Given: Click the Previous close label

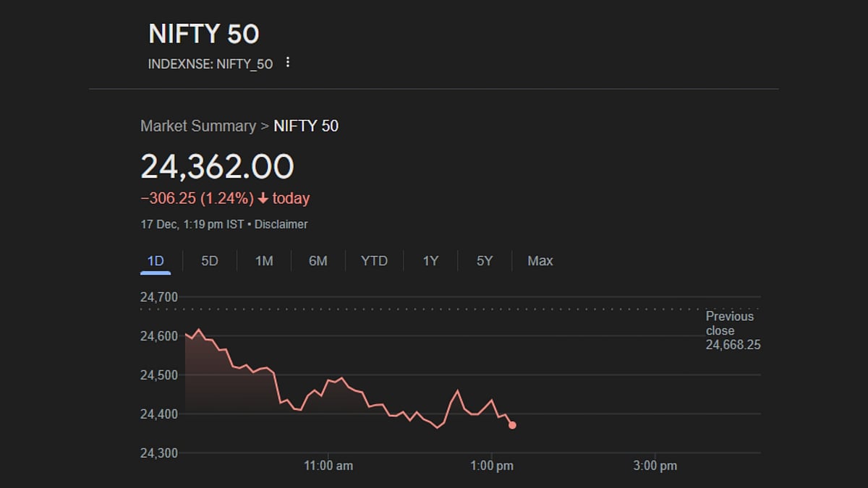Looking at the screenshot, I should click(x=730, y=323).
